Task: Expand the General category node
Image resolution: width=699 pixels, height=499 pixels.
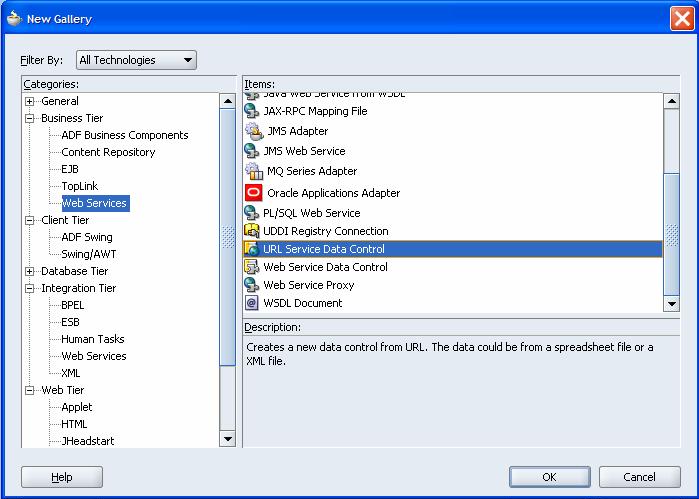Action: 30,101
